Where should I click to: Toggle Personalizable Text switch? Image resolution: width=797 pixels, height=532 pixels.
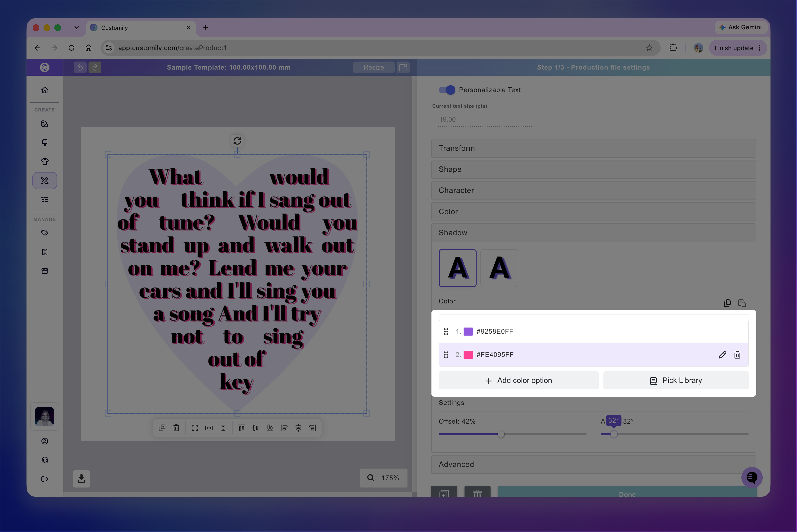tap(447, 90)
